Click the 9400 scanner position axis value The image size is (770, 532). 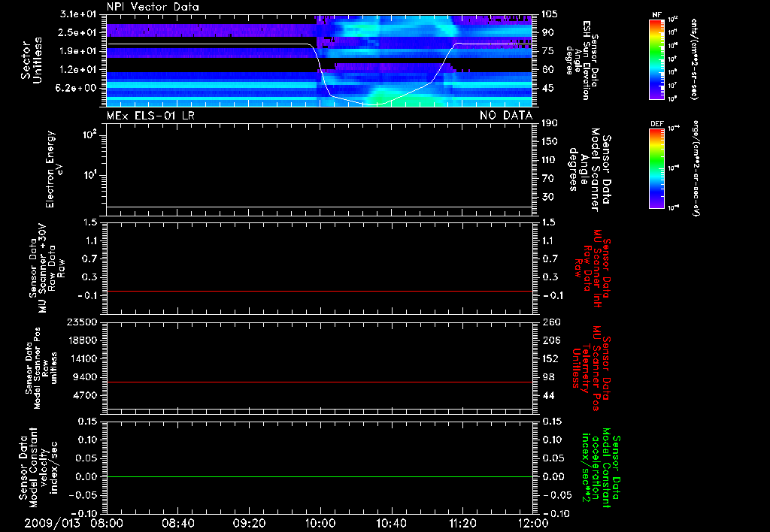click(x=85, y=377)
